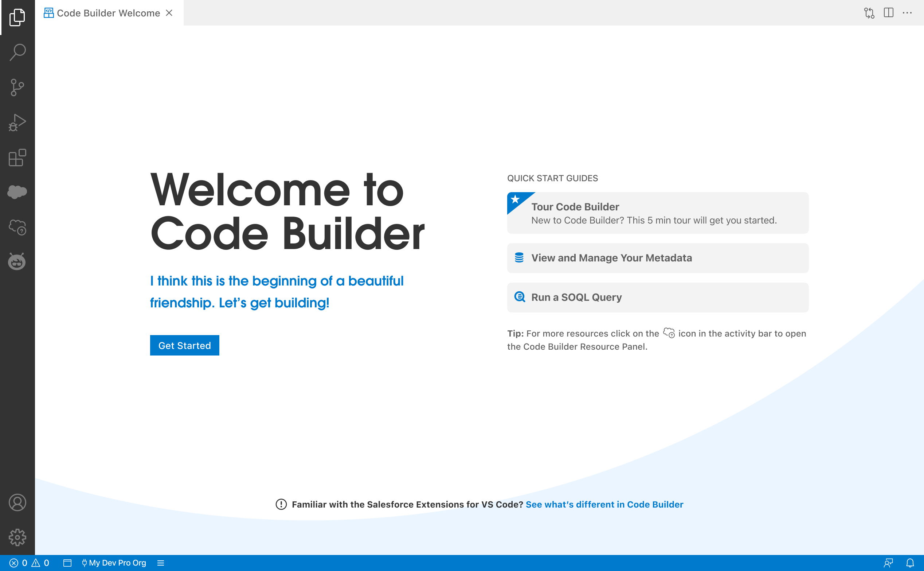Open the Extensions view
Image resolution: width=924 pixels, height=571 pixels.
coord(17,158)
